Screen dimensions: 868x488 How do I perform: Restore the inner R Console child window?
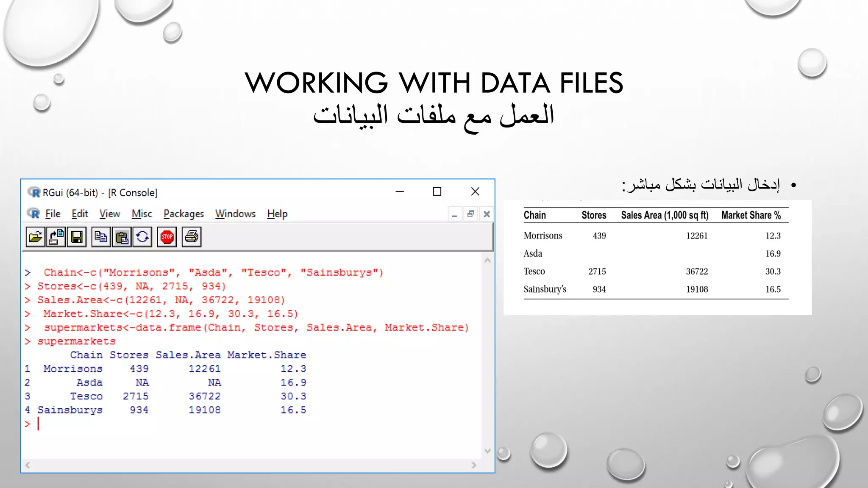[x=470, y=214]
